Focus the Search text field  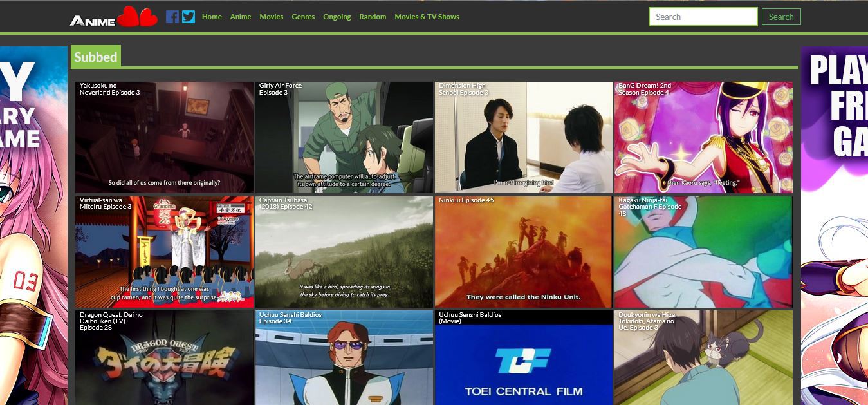point(703,17)
